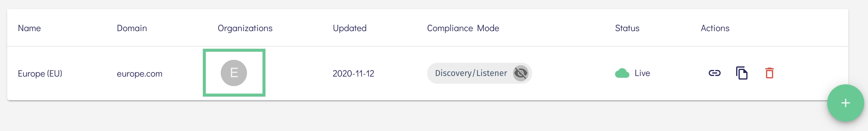The width and height of the screenshot is (868, 131).
Task: Click the gray E organization avatar
Action: coord(234,73)
